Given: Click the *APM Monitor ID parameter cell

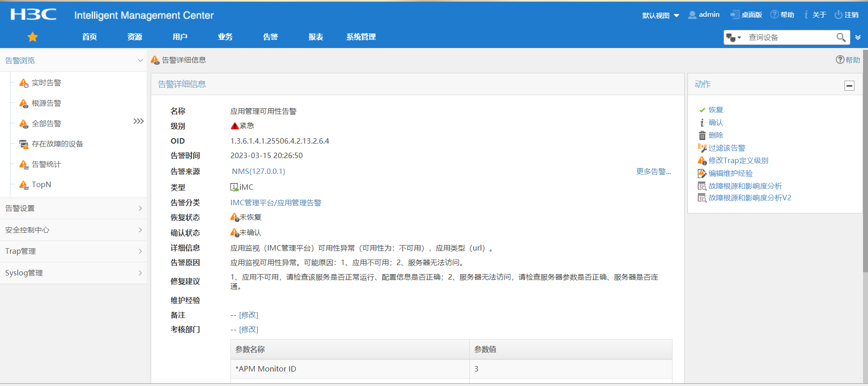Looking at the screenshot, I should (350, 369).
